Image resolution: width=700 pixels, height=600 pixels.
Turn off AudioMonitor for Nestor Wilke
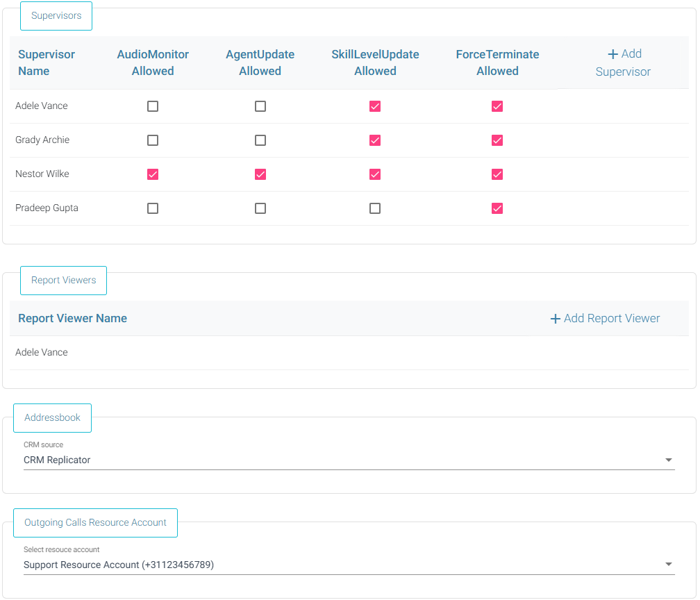tap(153, 174)
